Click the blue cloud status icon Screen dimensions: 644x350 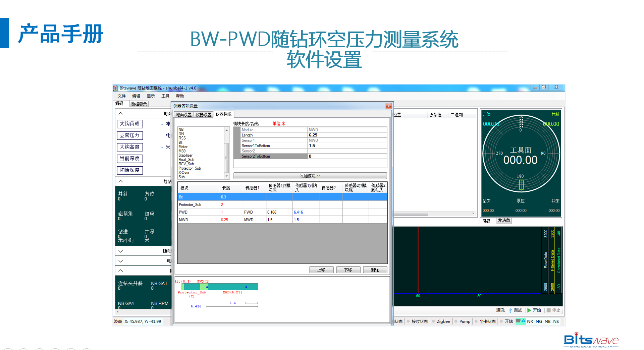[x=524, y=321]
